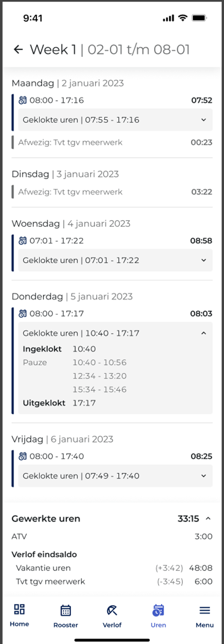Expand Vrijdag's Geklokte uren section
Screen dimensions: 224x644
tap(204, 476)
